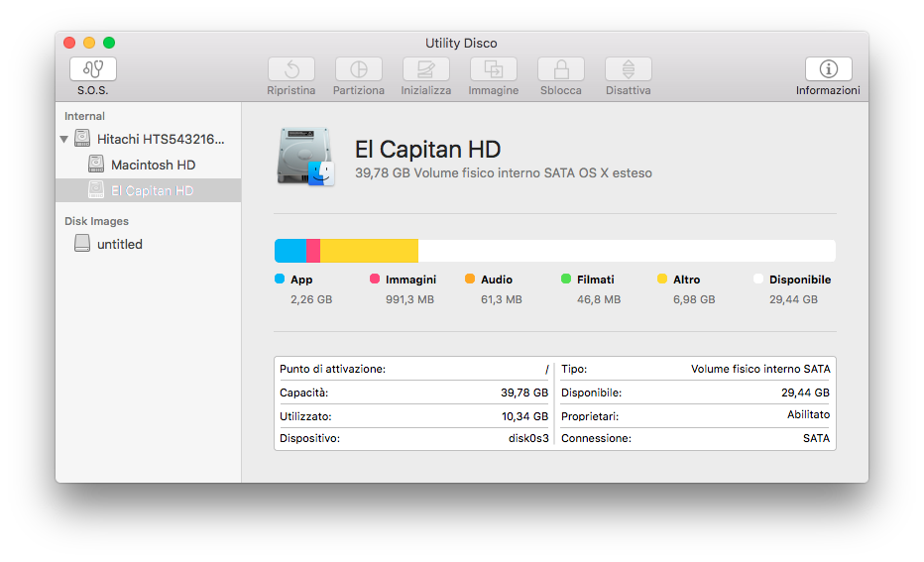Click the Hitachi drive icon in sidebar
Image resolution: width=924 pixels, height=562 pixels.
coord(82,139)
